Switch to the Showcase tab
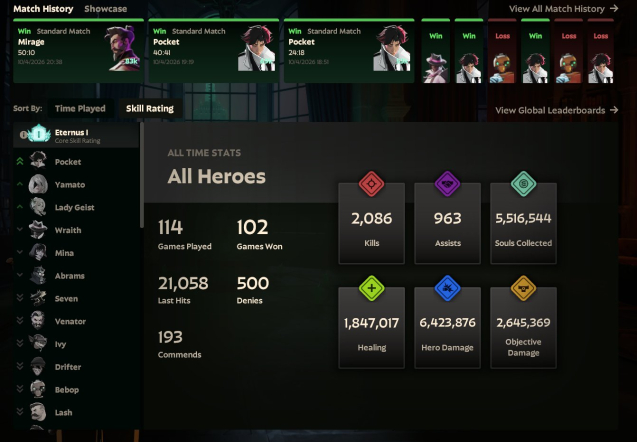The image size is (637, 442). (106, 9)
